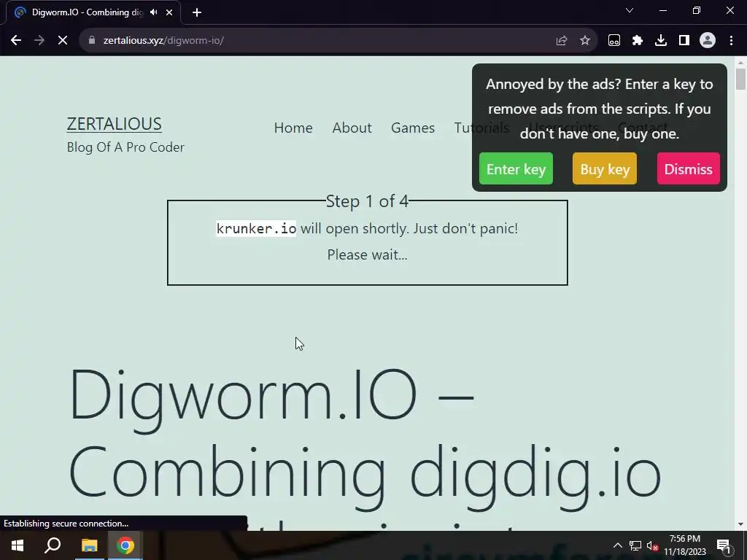
Task: Open Chrome downloads icon
Action: [661, 41]
